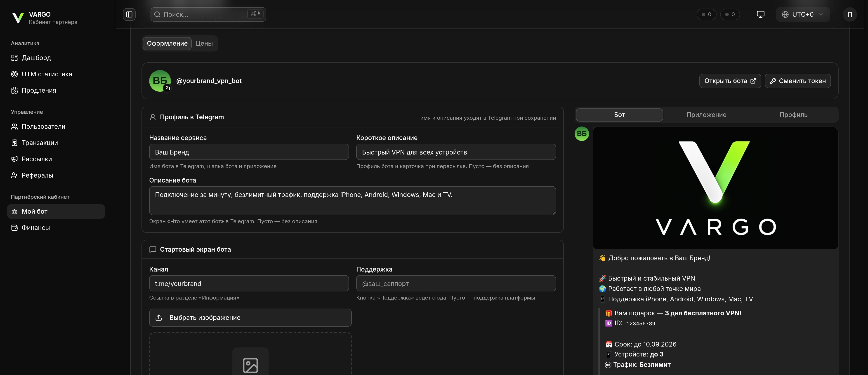Click the Рефералы add-user icon
Image resolution: width=868 pixels, height=375 pixels.
[x=14, y=175]
